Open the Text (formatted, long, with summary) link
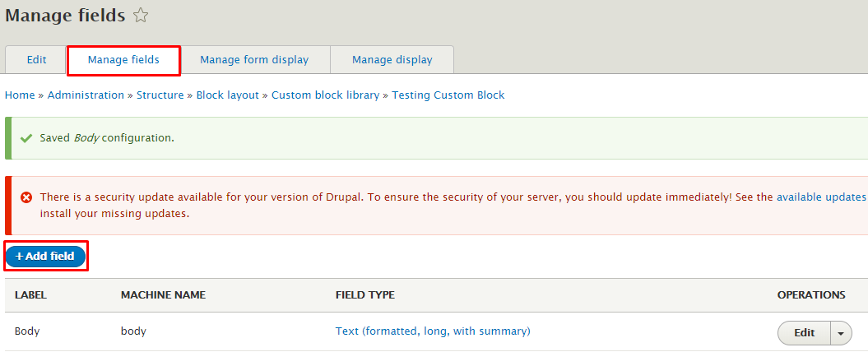This screenshot has height=352, width=868. tap(433, 331)
